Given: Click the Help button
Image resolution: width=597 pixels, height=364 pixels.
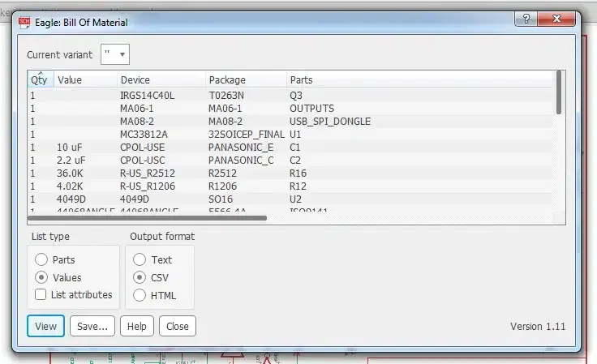Looking at the screenshot, I should pyautogui.click(x=136, y=327).
